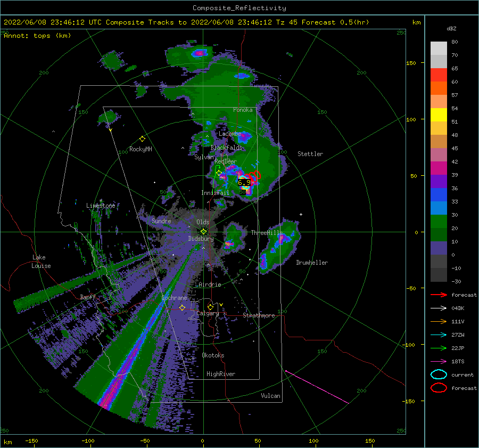Pick the light gray 70–80 dBZ swatch
Viewport: 479px width, 448px height.
pos(439,48)
